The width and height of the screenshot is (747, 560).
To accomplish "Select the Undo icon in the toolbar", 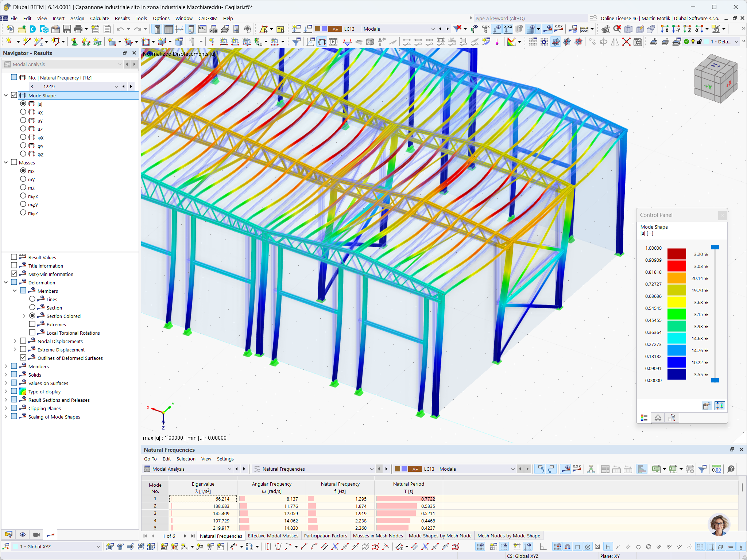I will click(120, 30).
